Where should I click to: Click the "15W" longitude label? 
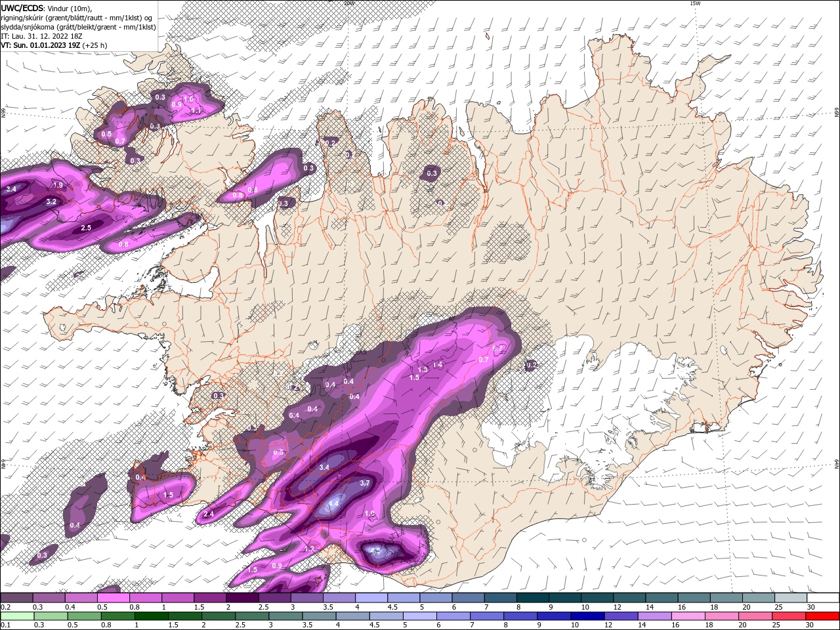(695, 3)
